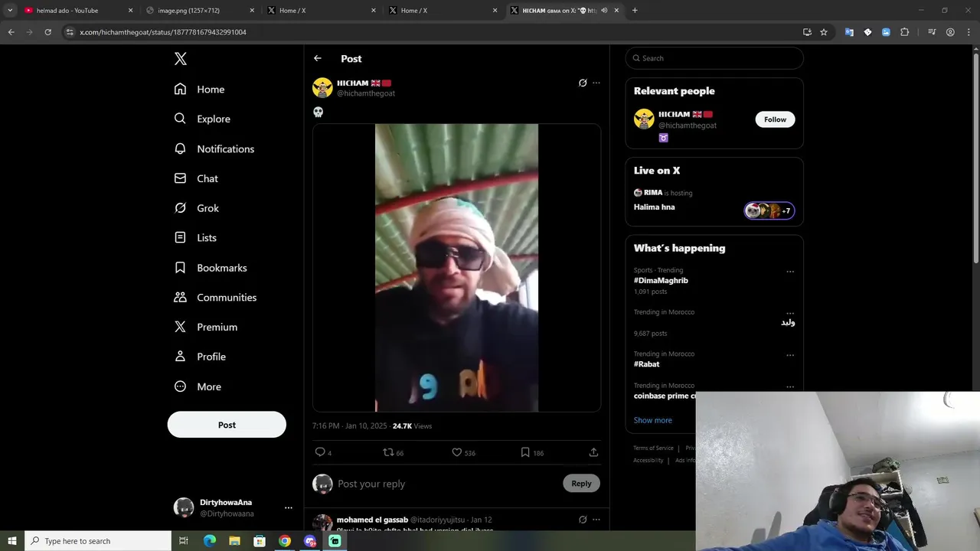The image size is (980, 551).
Task: Open the Windows Start menu
Action: [11, 541]
